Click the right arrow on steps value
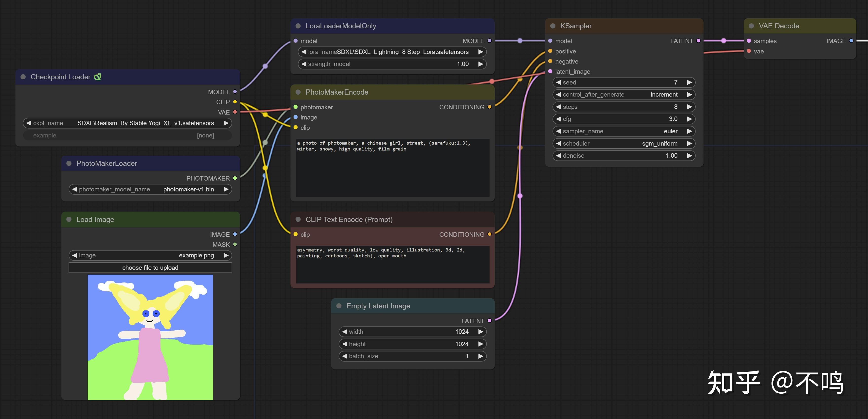The width and height of the screenshot is (868, 419). pyautogui.click(x=690, y=107)
